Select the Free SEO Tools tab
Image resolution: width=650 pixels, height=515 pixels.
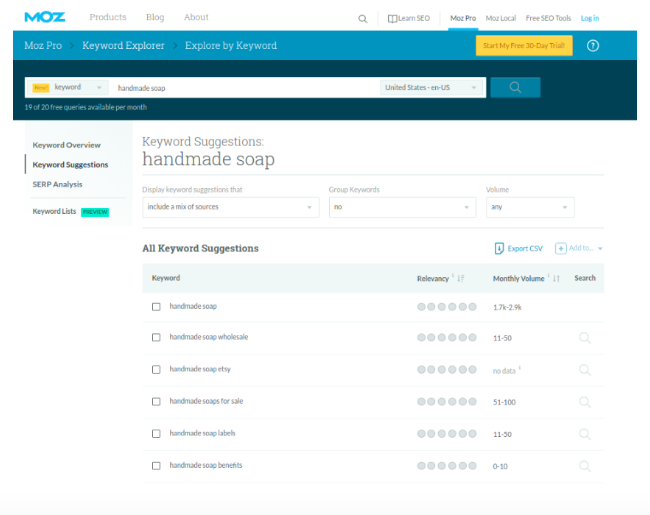pos(548,18)
